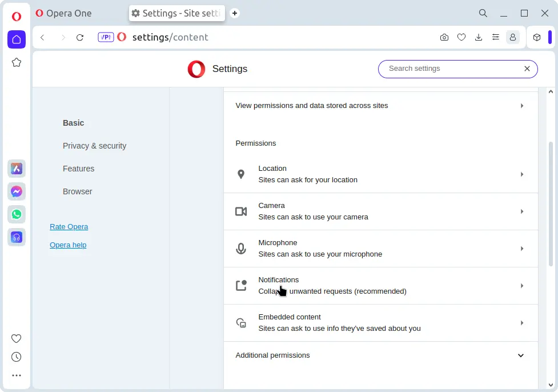Open the Opera main menu logo

(x=17, y=17)
